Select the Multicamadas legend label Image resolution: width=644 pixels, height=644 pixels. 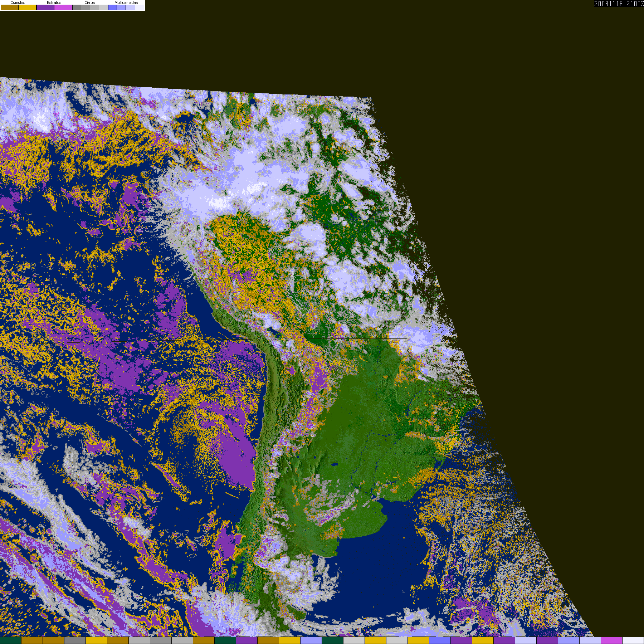(126, 3)
